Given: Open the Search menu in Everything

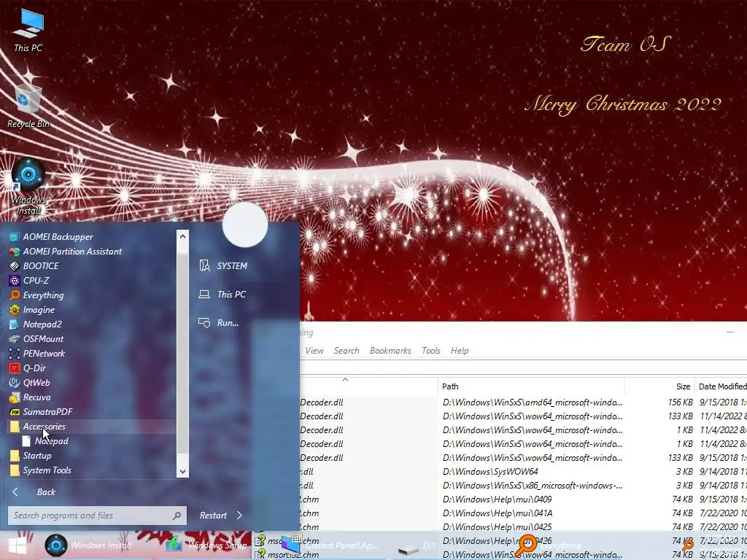Looking at the screenshot, I should click(347, 351).
